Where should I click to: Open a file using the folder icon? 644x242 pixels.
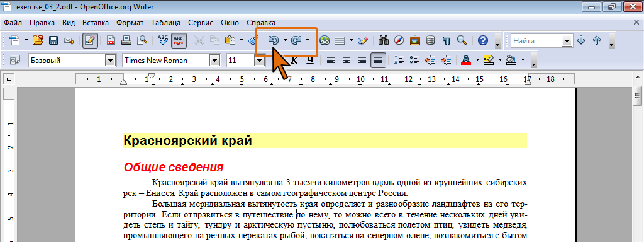click(38, 40)
